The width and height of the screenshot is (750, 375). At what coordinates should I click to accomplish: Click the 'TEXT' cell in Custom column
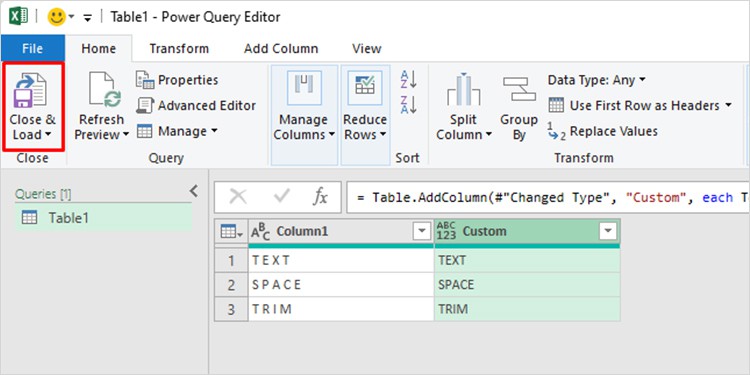[x=527, y=261]
